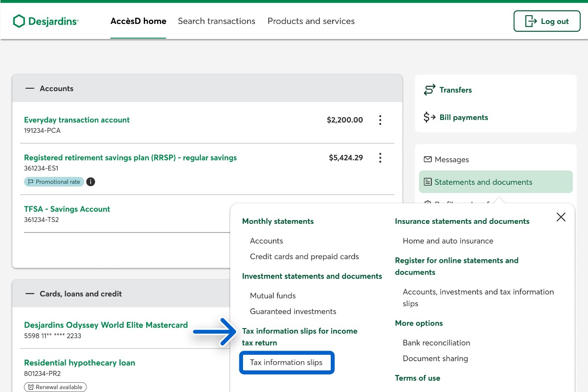Select Tax information slips link
The image size is (588, 392).
tap(286, 363)
